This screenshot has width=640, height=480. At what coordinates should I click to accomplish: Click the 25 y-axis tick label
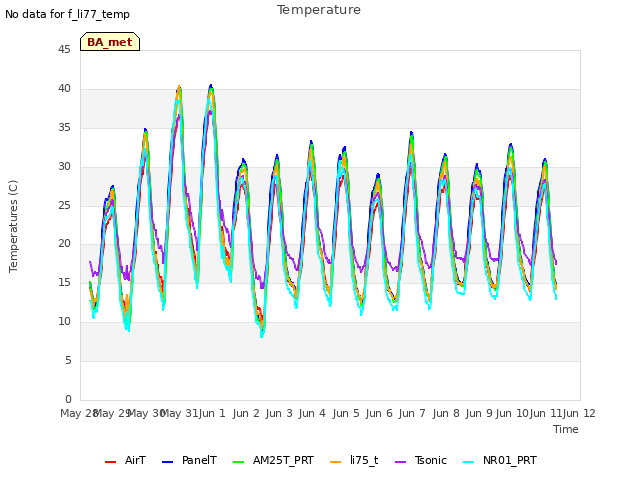tap(64, 205)
